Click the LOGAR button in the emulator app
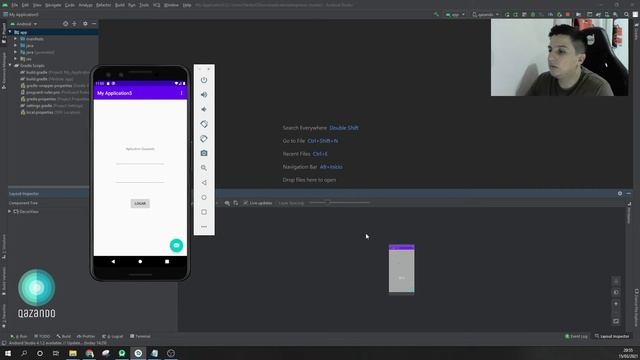640x360 pixels. [140, 203]
